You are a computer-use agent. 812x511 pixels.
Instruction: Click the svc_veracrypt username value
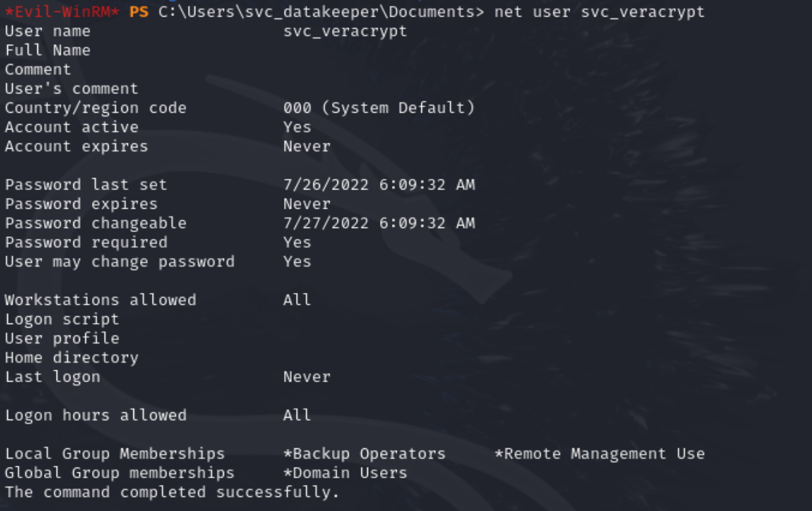pyautogui.click(x=345, y=31)
